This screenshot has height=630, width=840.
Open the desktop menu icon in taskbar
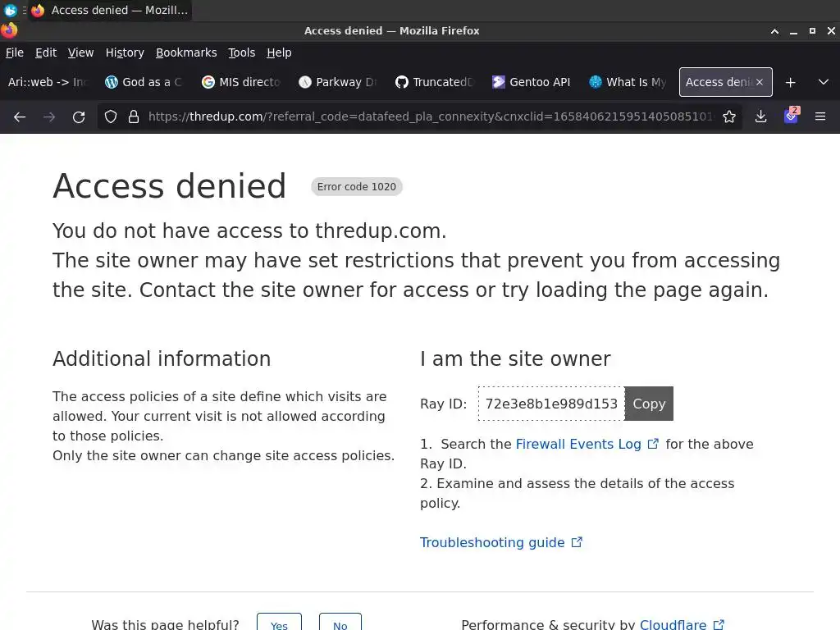(11, 10)
